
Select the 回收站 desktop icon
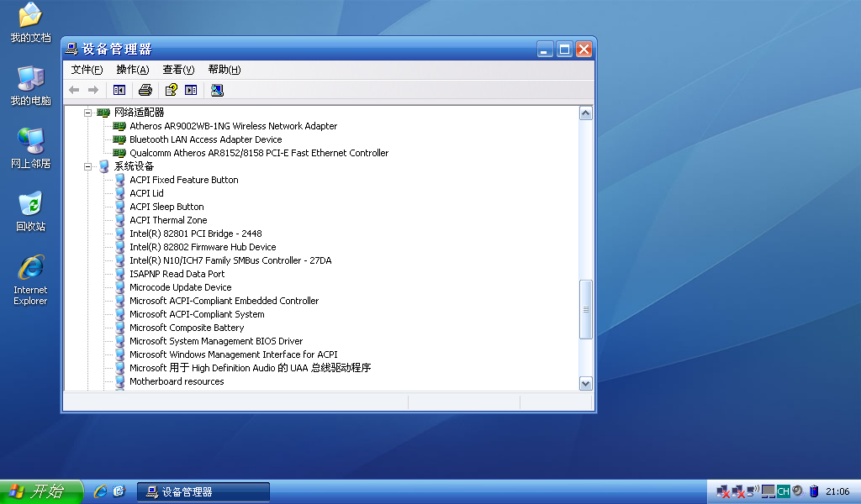pos(30,211)
